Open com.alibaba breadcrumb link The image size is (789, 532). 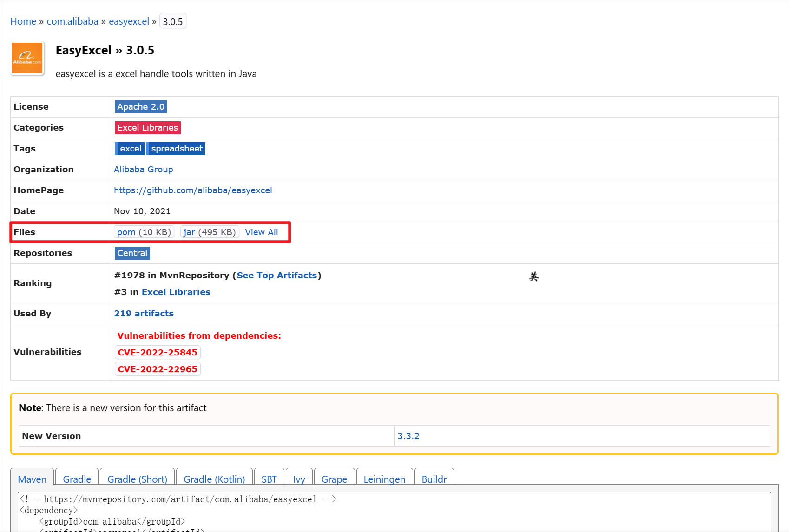(72, 21)
